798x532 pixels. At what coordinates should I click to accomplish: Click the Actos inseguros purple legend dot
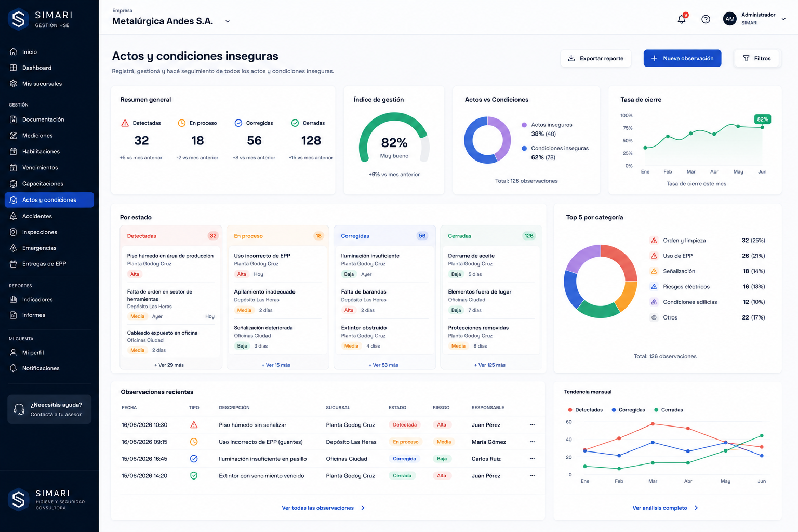point(524,125)
